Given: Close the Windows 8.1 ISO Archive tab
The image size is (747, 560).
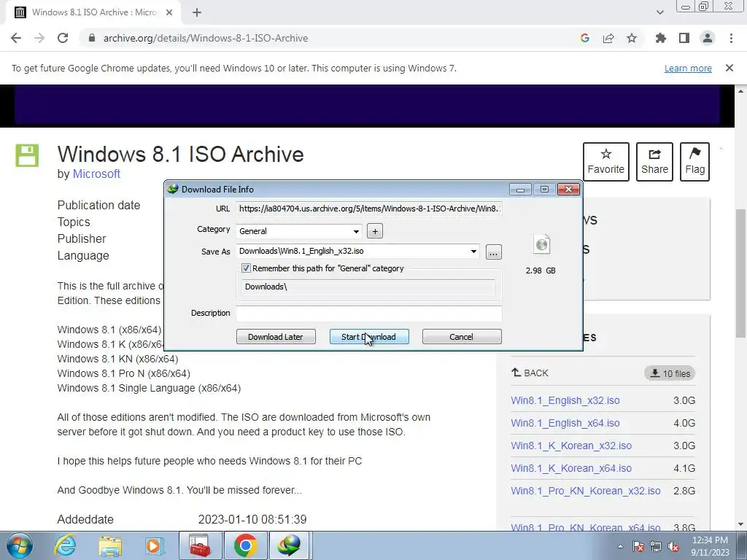Looking at the screenshot, I should coord(169,12).
